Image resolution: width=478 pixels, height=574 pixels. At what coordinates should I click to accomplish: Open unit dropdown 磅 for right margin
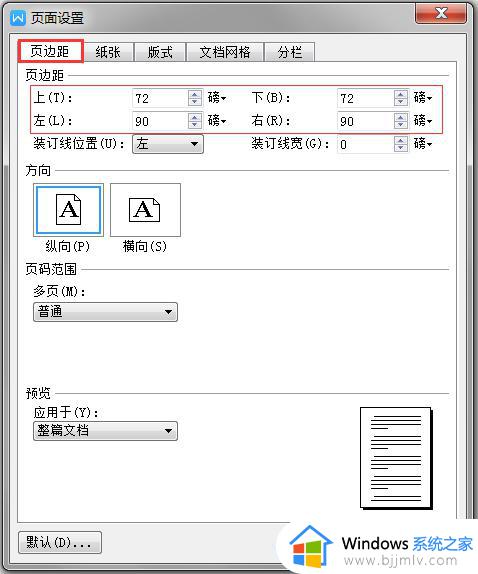[423, 121]
